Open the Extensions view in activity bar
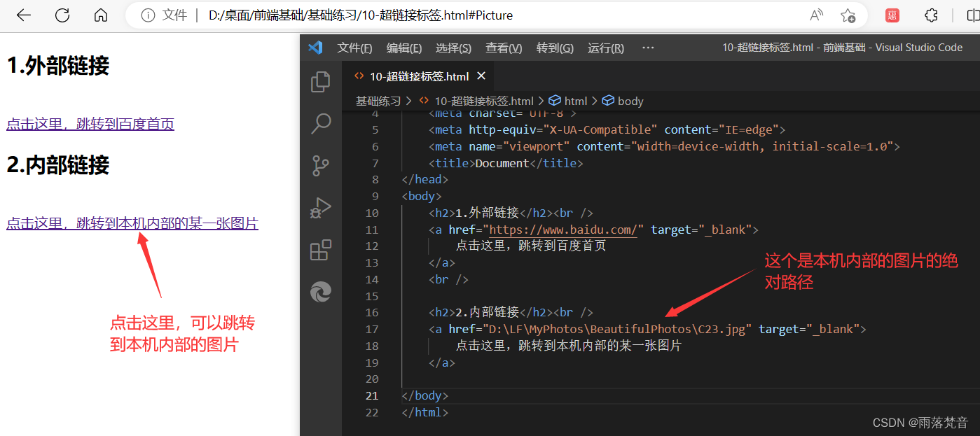Screen dimensions: 980x436 click(321, 250)
